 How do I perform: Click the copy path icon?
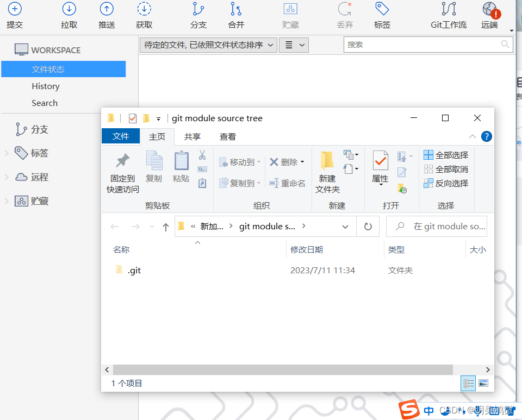tap(202, 170)
